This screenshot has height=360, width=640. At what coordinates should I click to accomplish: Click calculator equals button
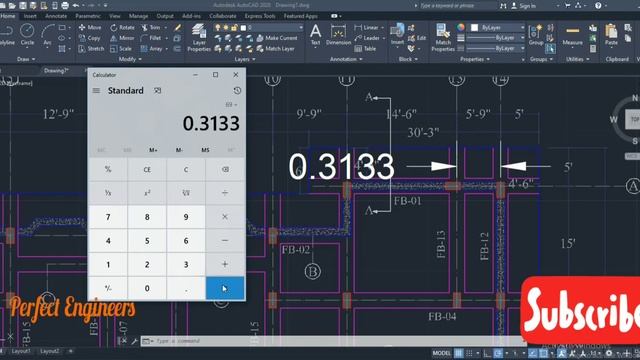point(225,288)
